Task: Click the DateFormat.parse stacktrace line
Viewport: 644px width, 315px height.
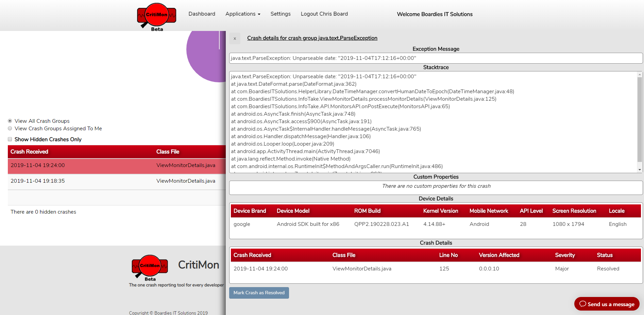Action: click(294, 84)
